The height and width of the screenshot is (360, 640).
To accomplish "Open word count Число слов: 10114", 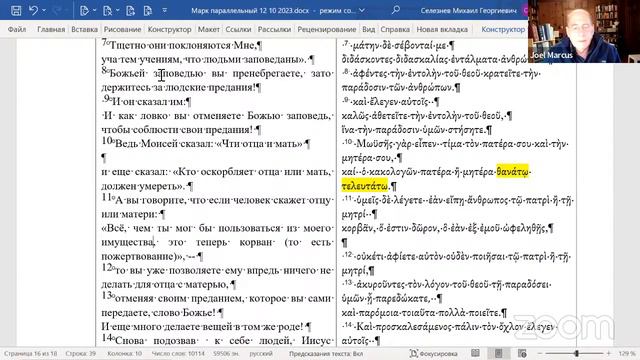I will 178,353.
